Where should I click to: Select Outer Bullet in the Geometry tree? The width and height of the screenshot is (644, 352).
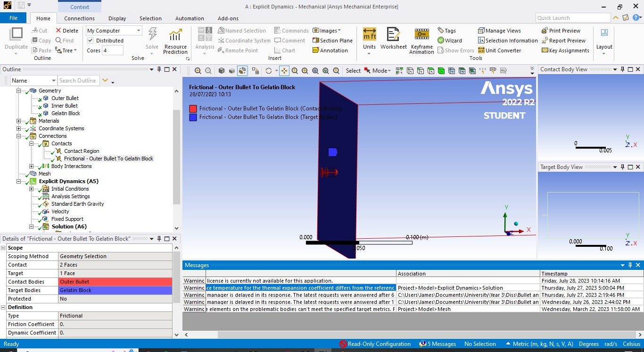click(x=65, y=98)
